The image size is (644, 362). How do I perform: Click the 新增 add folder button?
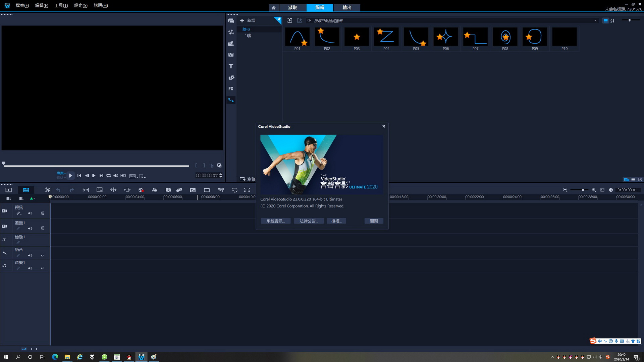point(248,21)
